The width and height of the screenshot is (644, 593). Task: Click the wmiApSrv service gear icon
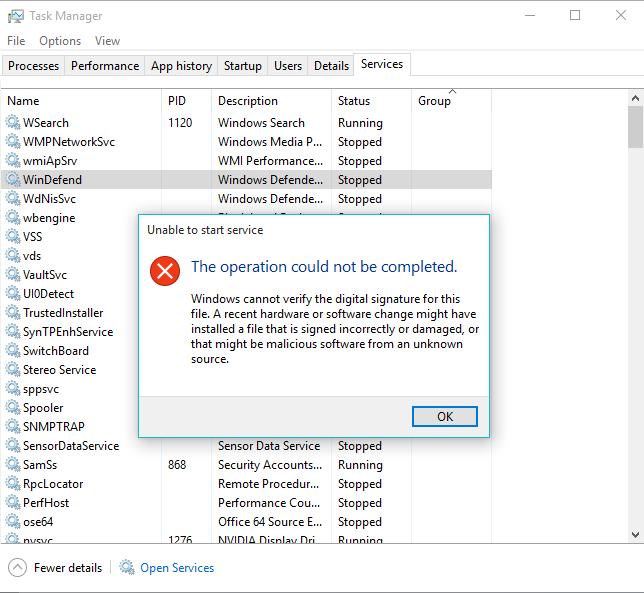tap(13, 161)
